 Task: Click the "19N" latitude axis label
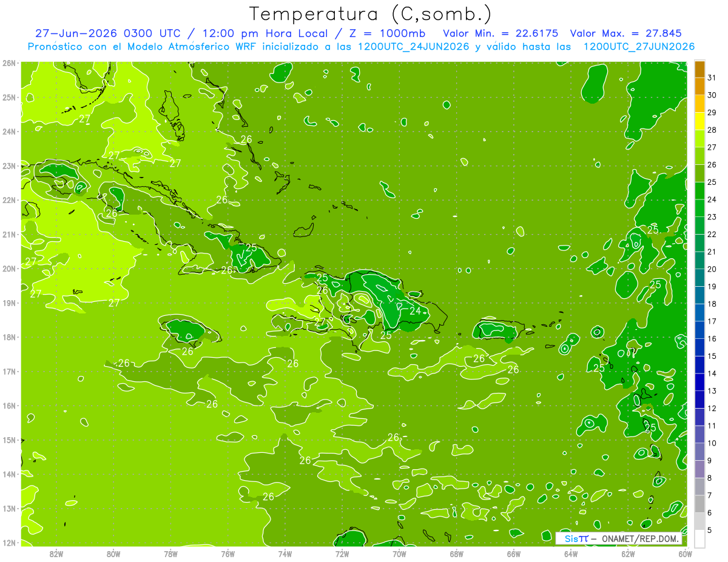pyautogui.click(x=8, y=303)
